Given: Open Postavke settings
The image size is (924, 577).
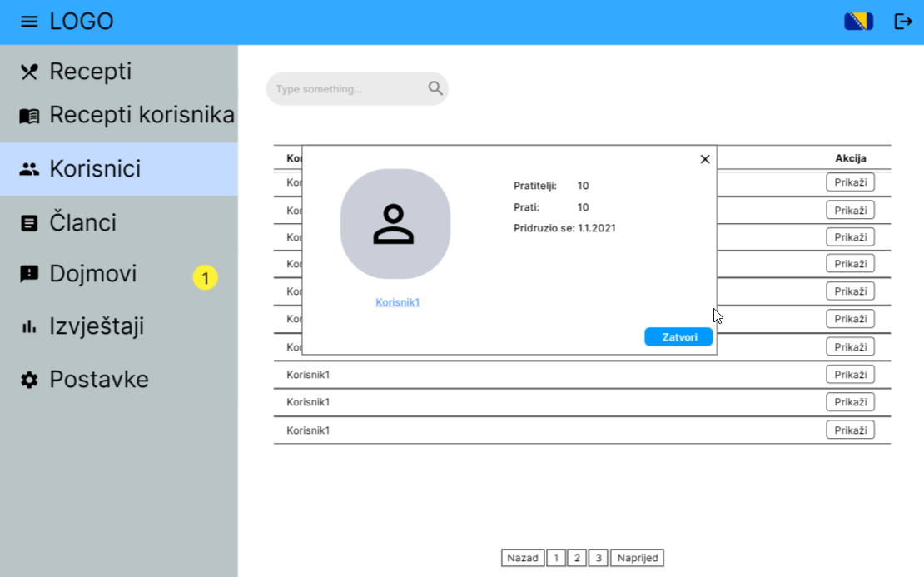Looking at the screenshot, I should point(98,380).
